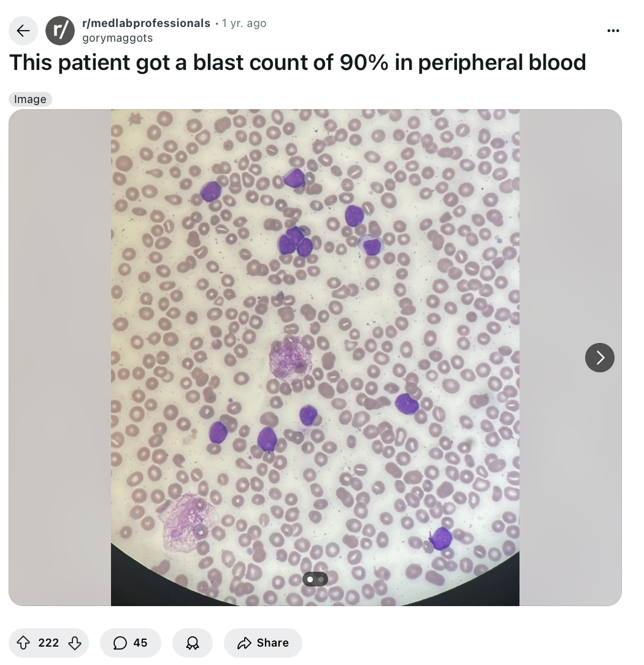This screenshot has width=644, height=665.
Task: Click the post title text
Action: [x=297, y=63]
